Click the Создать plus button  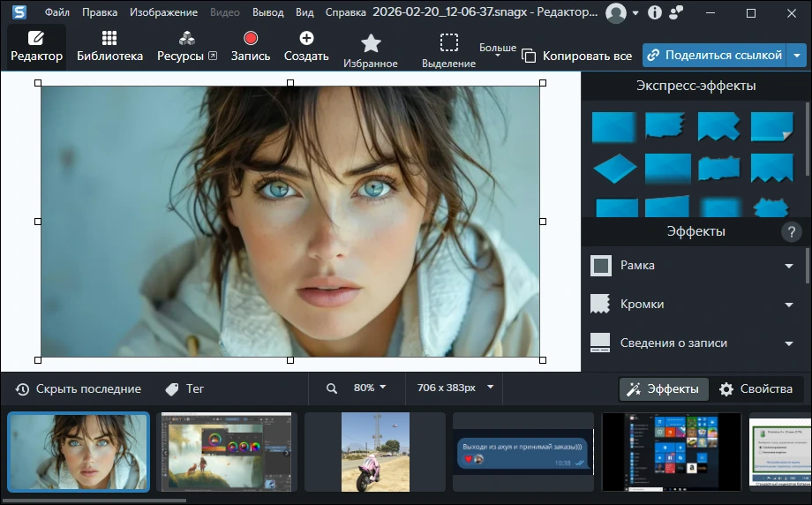click(x=306, y=47)
